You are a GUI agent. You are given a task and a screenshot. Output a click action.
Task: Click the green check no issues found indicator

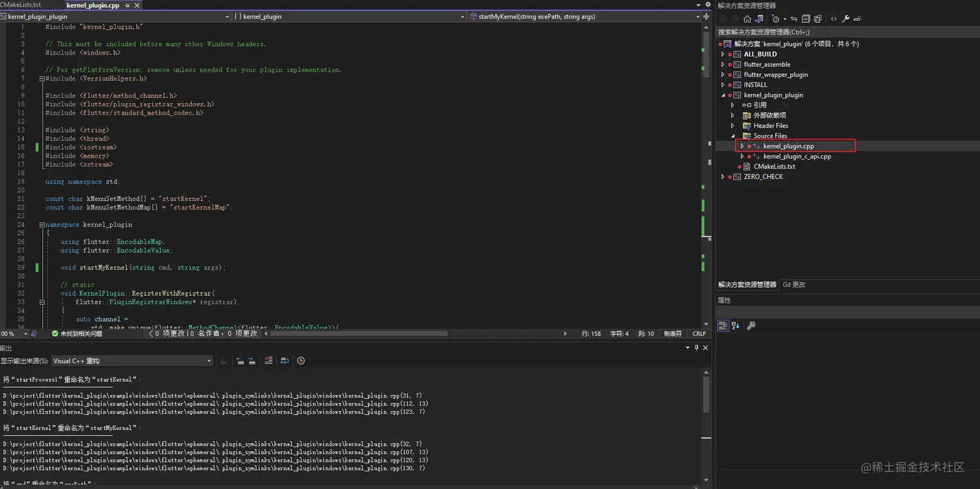coord(55,333)
